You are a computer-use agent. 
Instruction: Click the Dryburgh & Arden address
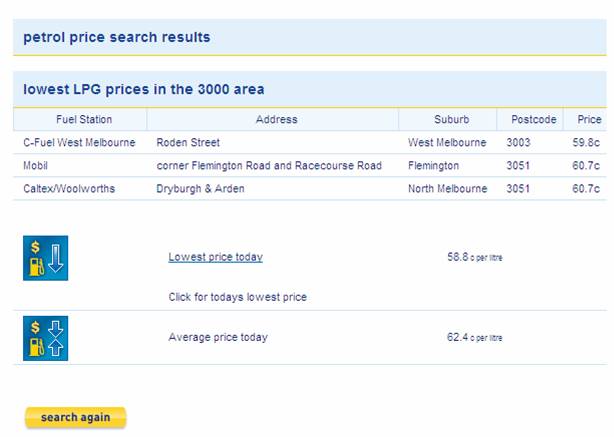200,189
